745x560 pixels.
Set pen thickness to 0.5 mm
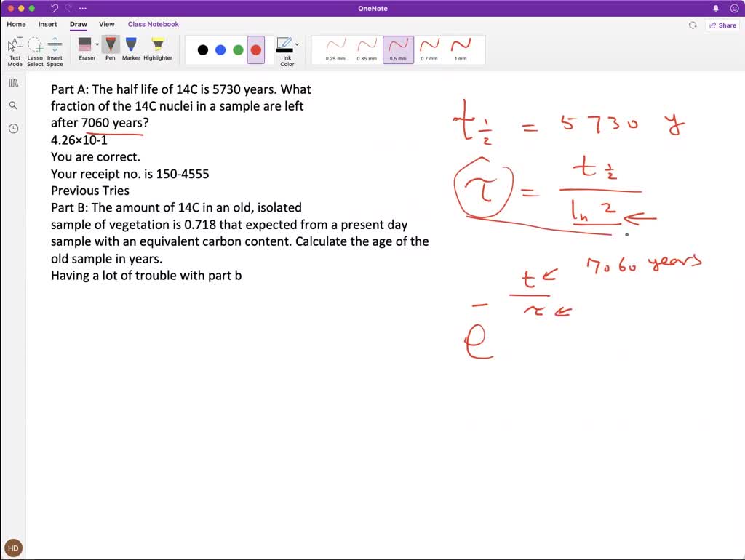coord(398,50)
